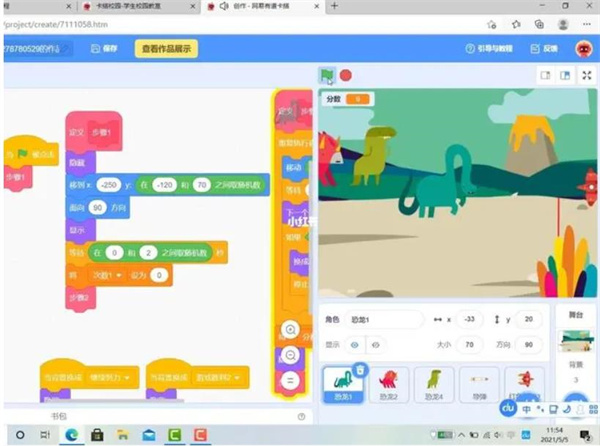This screenshot has height=446, width=600.
Task: Open the user avatar menu
Action: tap(583, 48)
